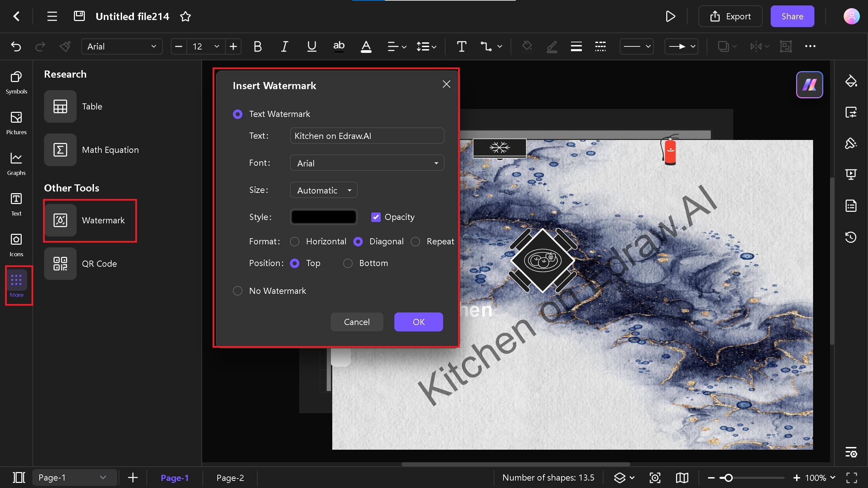Switch to the Page-2 tab
The height and width of the screenshot is (488, 868).
[x=230, y=478]
